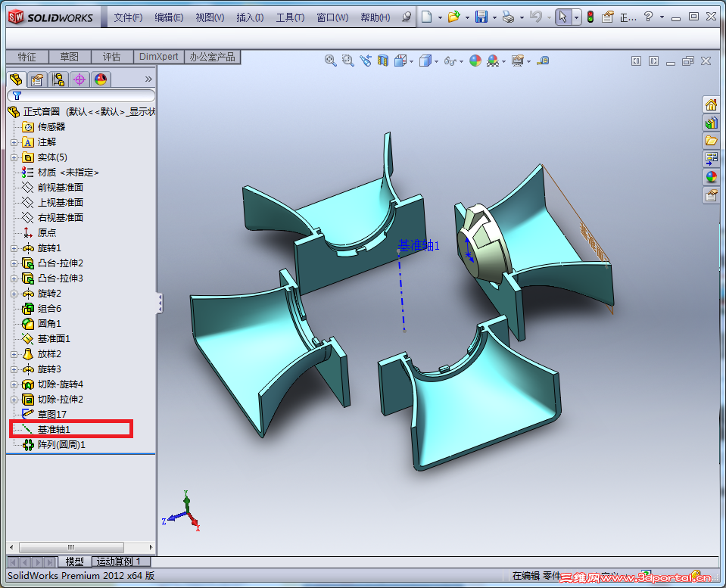This screenshot has height=588, width=726.
Task: Open the 文件(F) menu
Action: click(128, 17)
